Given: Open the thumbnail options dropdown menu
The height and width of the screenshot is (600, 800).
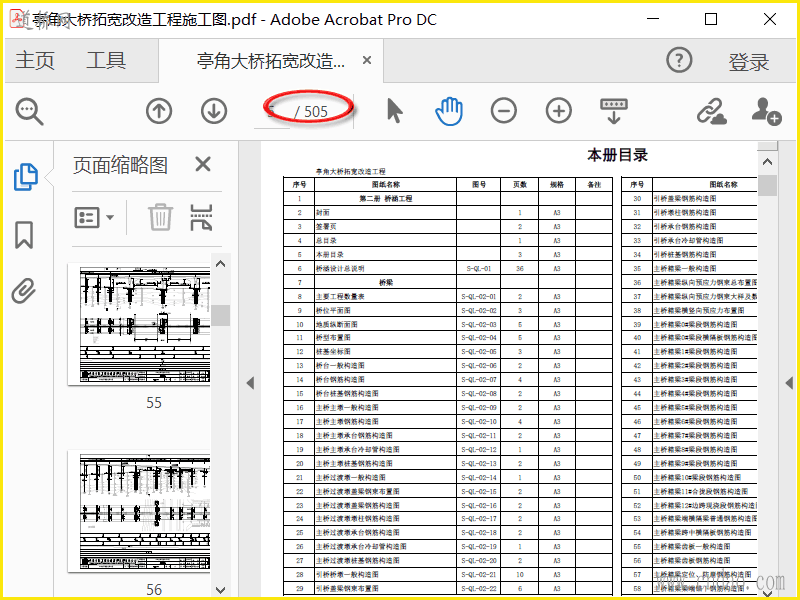Looking at the screenshot, I should tap(94, 218).
